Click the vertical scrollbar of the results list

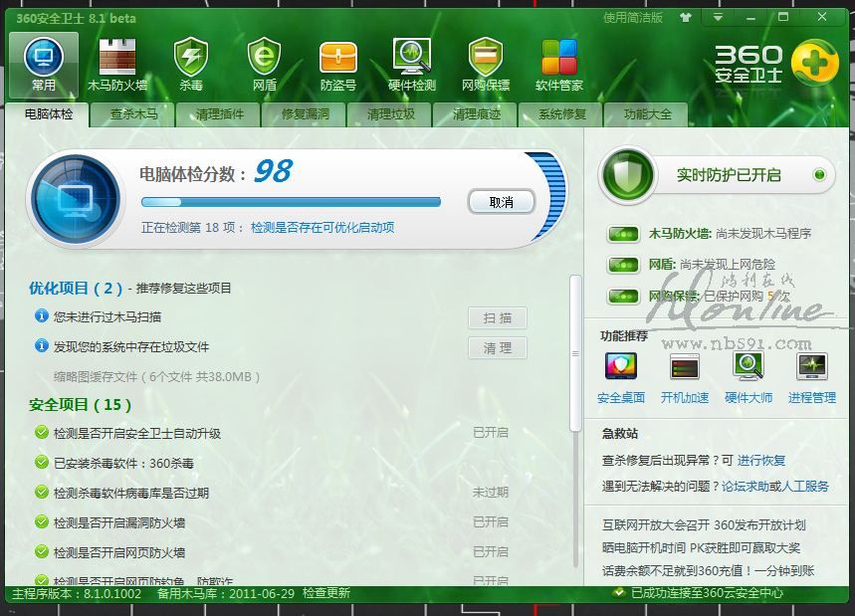[574, 353]
